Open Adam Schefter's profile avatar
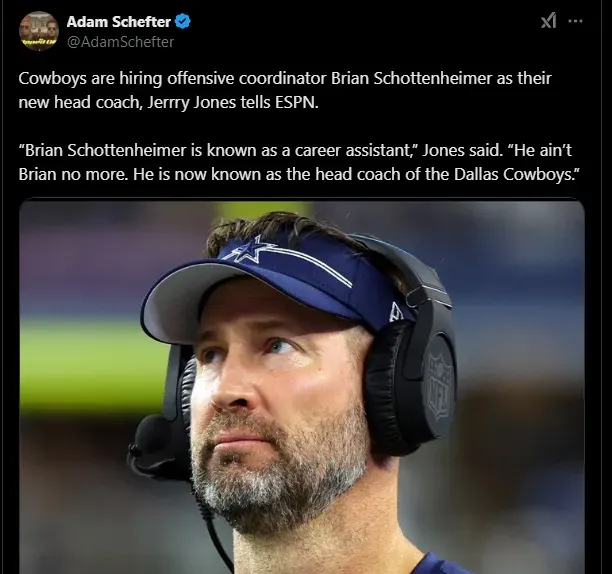Viewport: 612px width, 574px height. tap(39, 31)
